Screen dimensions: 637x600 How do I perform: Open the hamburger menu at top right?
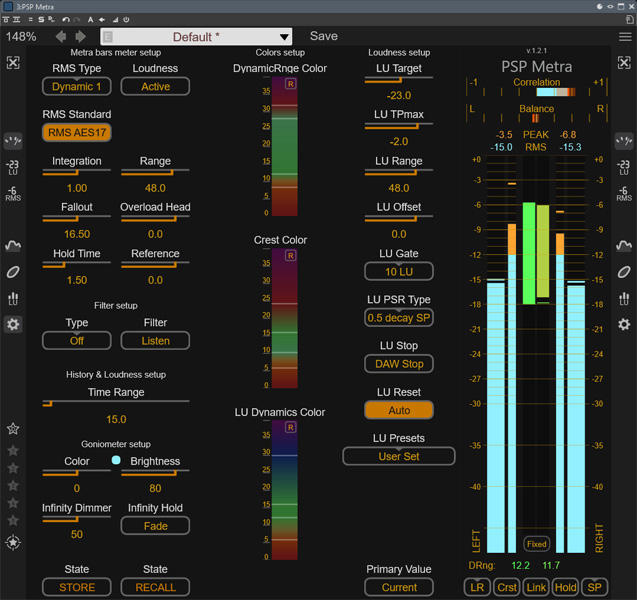click(625, 37)
